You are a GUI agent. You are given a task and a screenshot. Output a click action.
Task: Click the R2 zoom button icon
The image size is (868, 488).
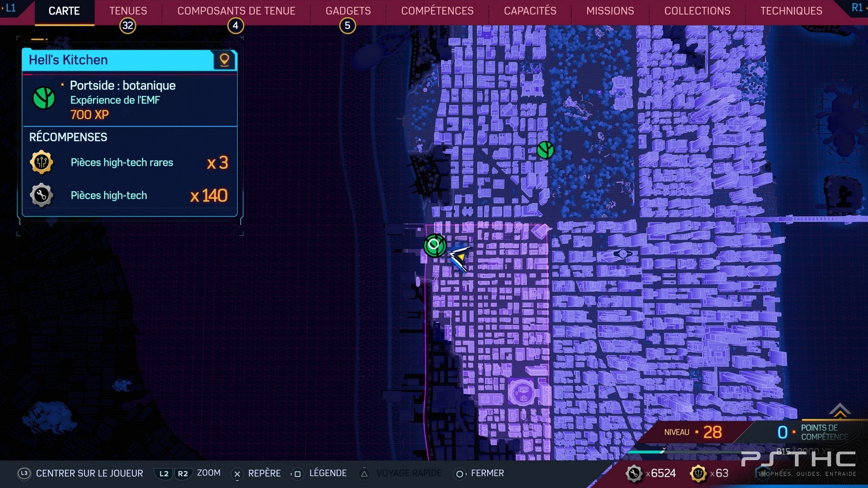pyautogui.click(x=183, y=474)
